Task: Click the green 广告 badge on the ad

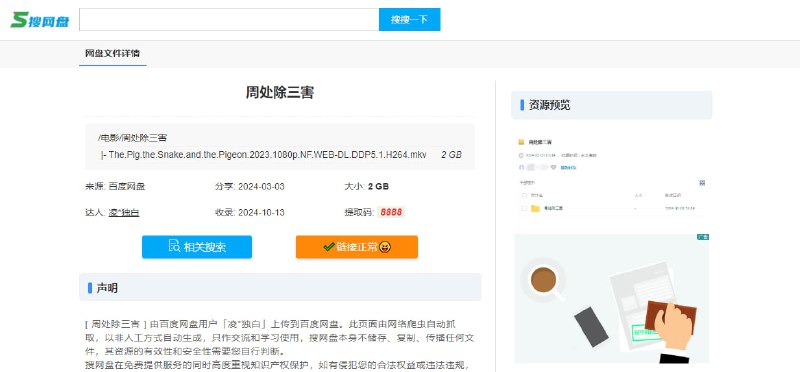Action: point(703,237)
